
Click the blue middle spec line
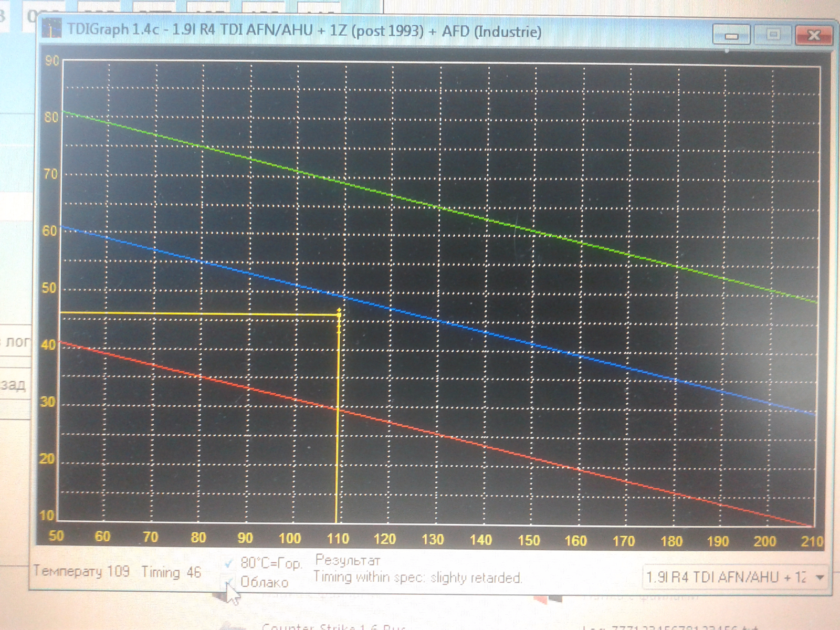tap(441, 320)
